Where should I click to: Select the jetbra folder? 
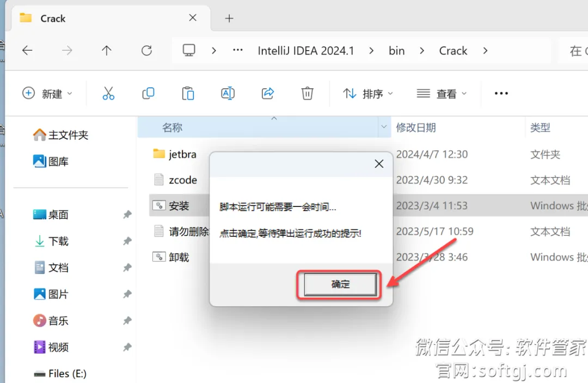[x=174, y=154]
